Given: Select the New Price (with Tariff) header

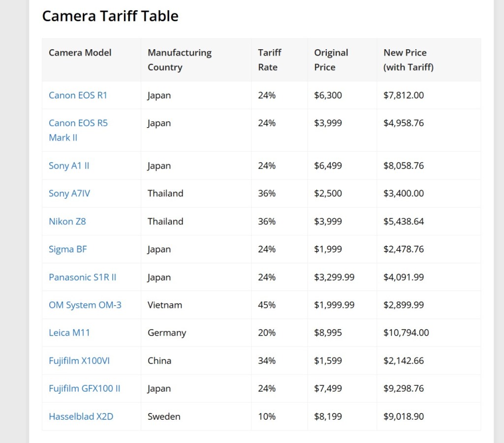Looking at the screenshot, I should point(408,60).
